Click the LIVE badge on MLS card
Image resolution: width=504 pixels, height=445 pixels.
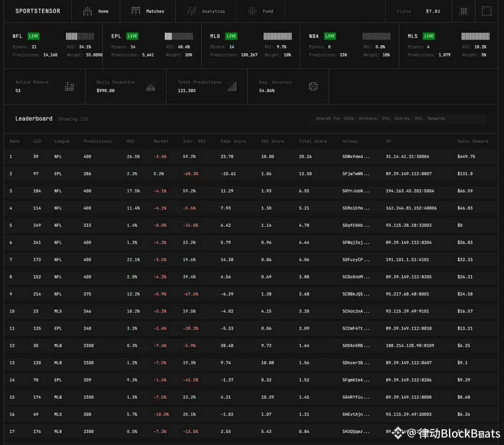[x=429, y=36]
